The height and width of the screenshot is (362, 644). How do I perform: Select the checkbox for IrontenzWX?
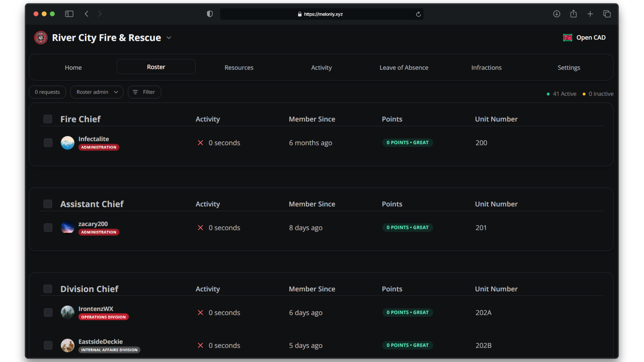click(x=48, y=312)
